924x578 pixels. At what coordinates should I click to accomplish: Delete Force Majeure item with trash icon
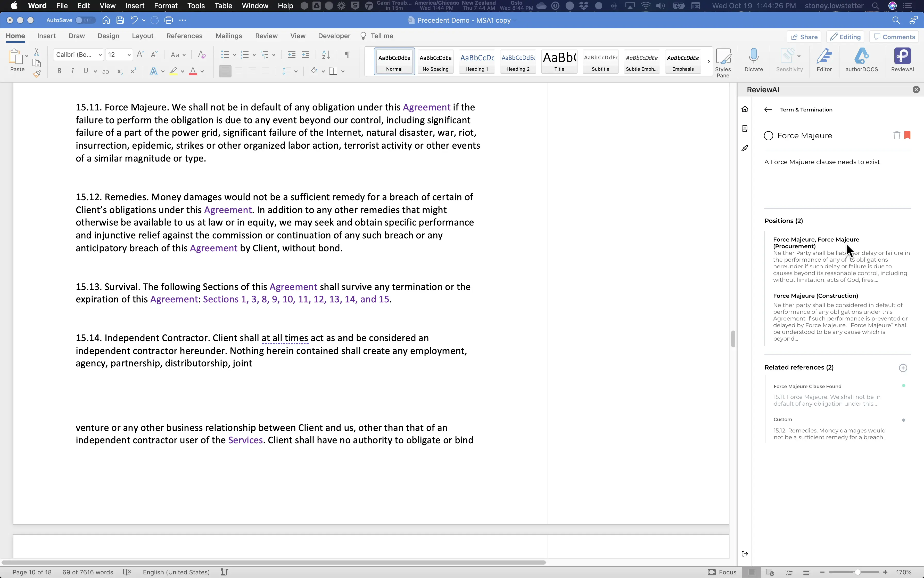click(896, 135)
